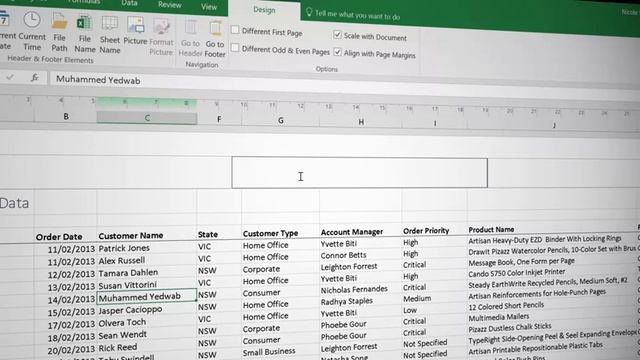Select the Sean Wendt cell

[x=122, y=335]
